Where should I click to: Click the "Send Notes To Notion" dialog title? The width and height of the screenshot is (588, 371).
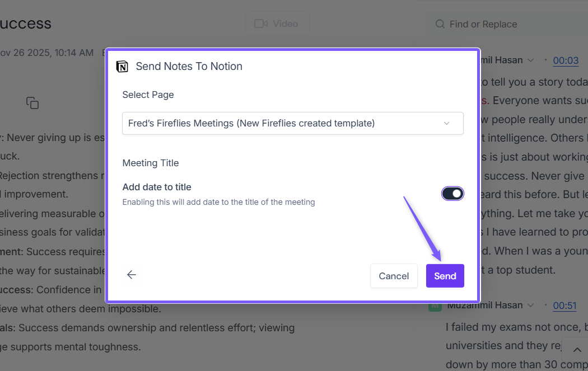(x=189, y=67)
